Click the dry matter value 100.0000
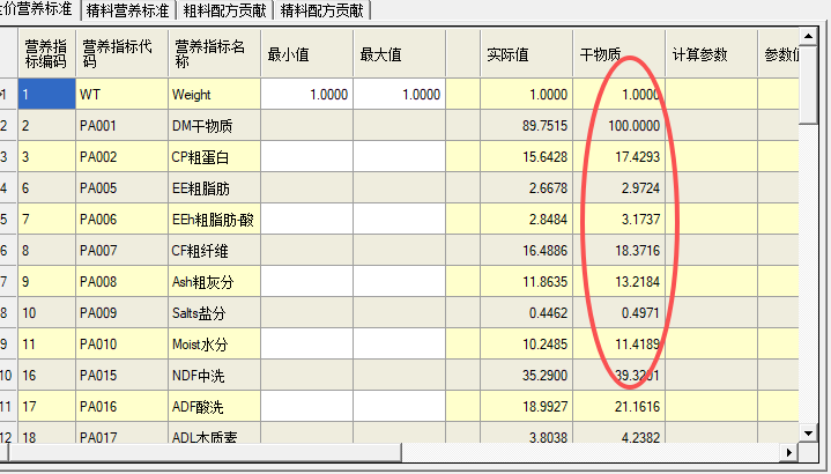This screenshot has height=474, width=831. pyautogui.click(x=634, y=126)
